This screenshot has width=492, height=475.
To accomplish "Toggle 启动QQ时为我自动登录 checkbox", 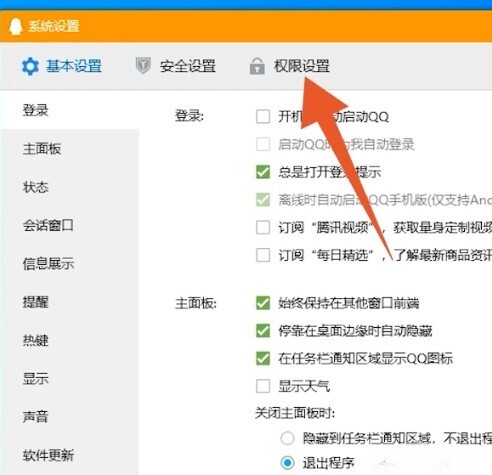I will (263, 144).
